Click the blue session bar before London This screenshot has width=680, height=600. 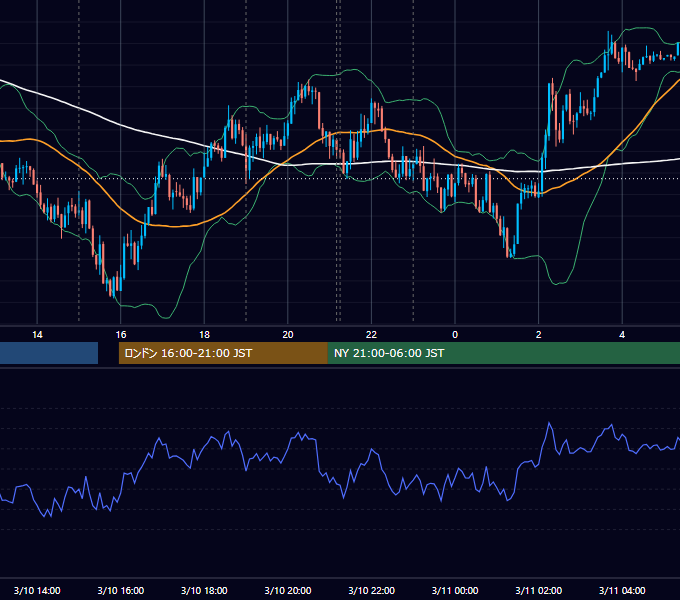click(49, 353)
